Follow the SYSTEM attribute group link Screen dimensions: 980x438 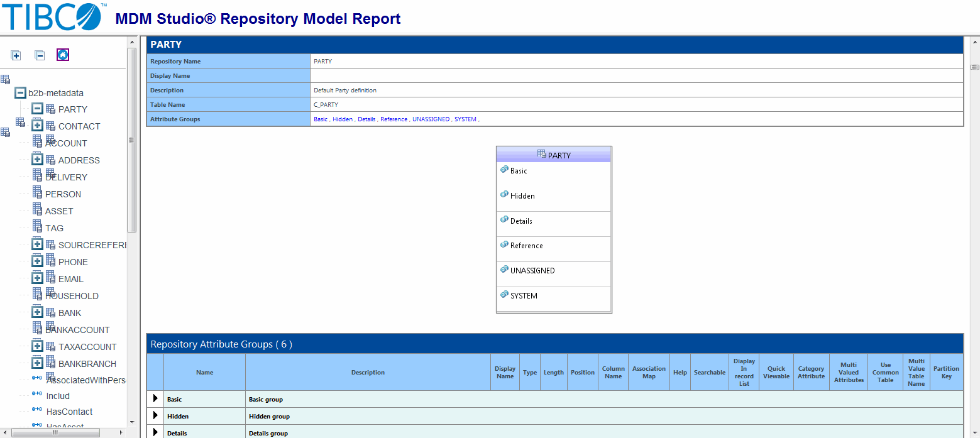pos(465,119)
